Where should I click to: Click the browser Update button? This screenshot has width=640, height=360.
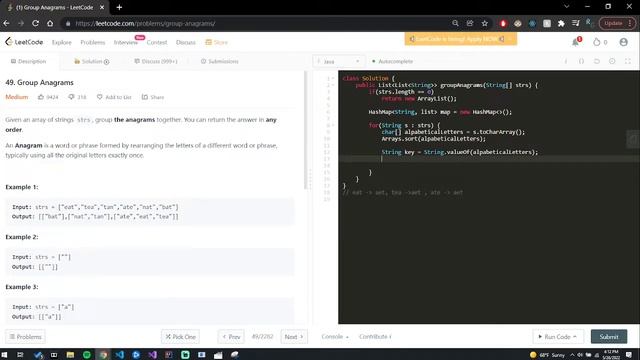tap(617, 23)
